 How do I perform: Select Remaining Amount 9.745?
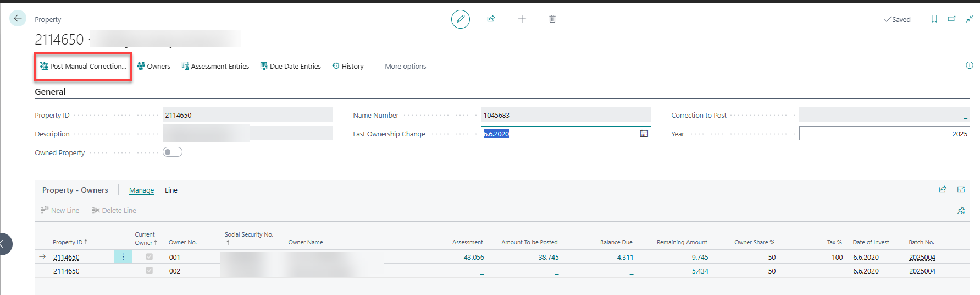700,257
